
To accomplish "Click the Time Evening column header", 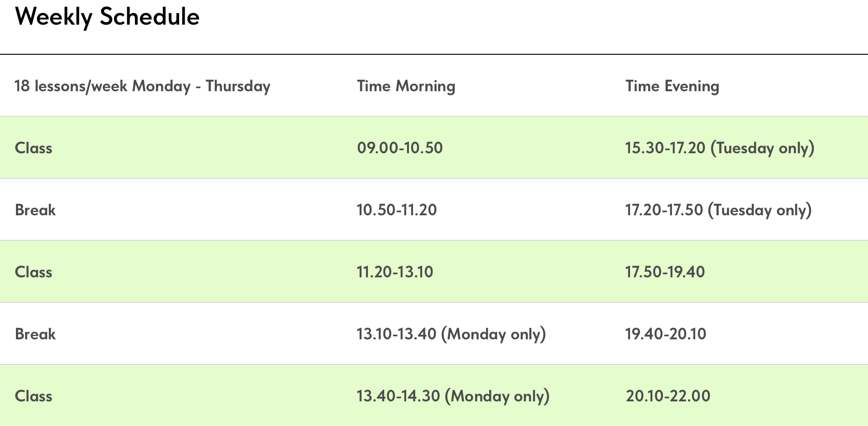I will [x=672, y=86].
